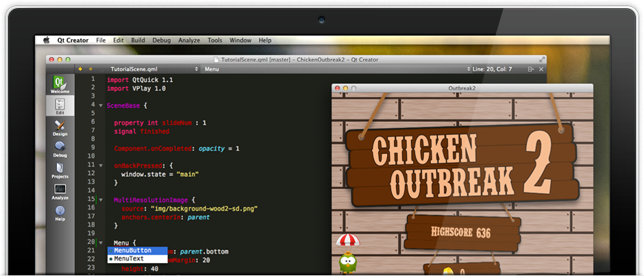Open the Projects mode
This screenshot has height=276, width=644.
pyautogui.click(x=60, y=170)
